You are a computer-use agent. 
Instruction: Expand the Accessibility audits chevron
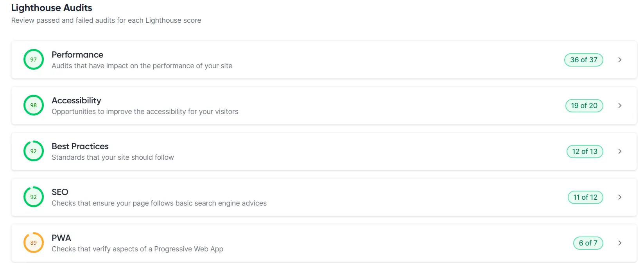[x=620, y=106]
